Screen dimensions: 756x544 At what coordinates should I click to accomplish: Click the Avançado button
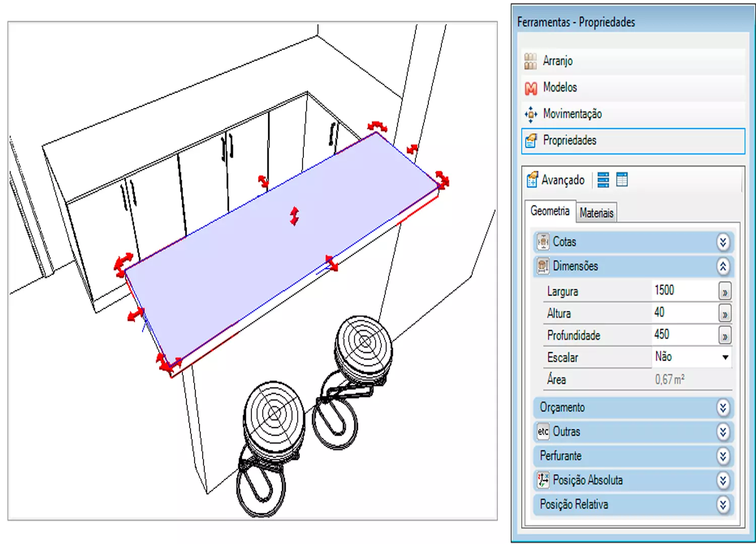[x=556, y=180]
